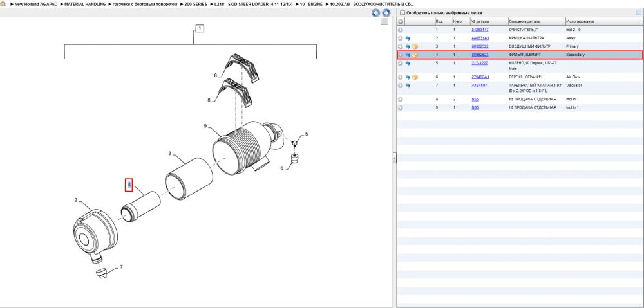Add part 86982523 with its plus icon
Image resolution: width=644 pixels, height=308 pixels.
click(x=401, y=55)
